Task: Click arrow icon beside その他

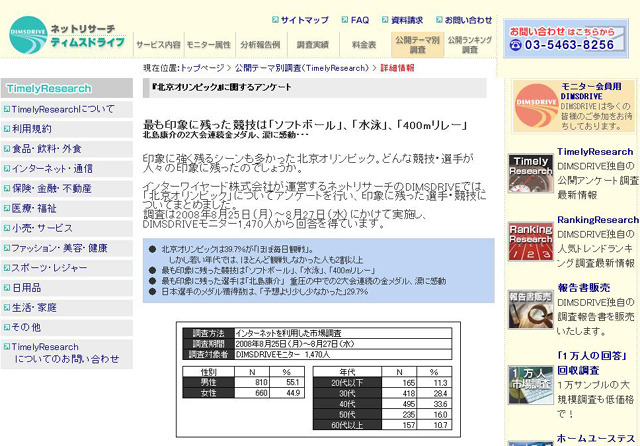Action: (7, 327)
